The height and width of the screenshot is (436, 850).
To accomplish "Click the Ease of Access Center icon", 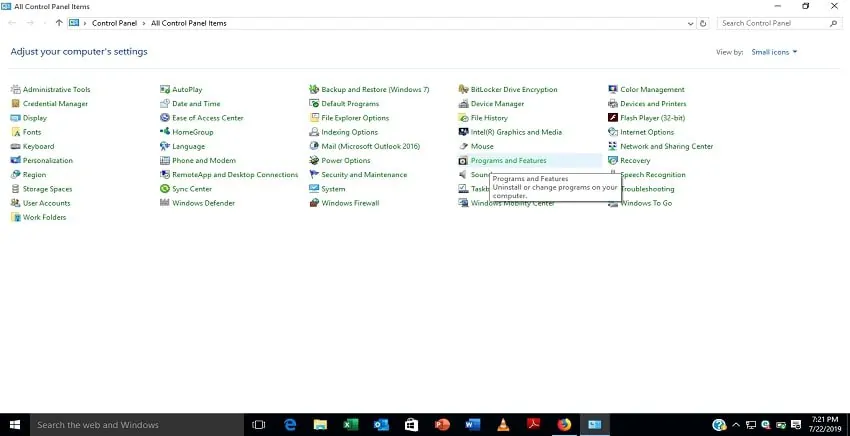I will tap(165, 118).
